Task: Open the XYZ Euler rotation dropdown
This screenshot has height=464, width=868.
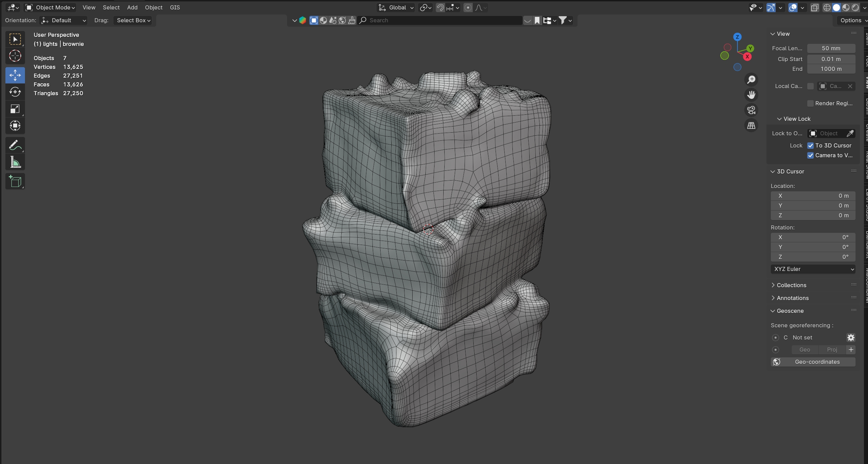Action: pyautogui.click(x=813, y=269)
